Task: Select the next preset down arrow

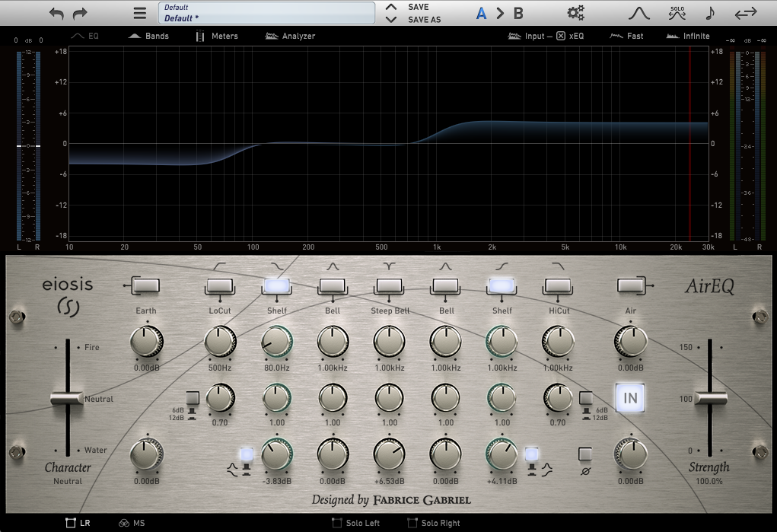Action: pyautogui.click(x=391, y=20)
